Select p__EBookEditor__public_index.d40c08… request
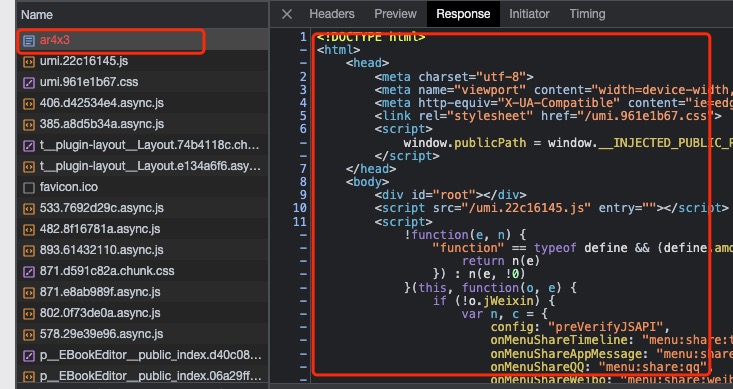The image size is (733, 389). 143,356
